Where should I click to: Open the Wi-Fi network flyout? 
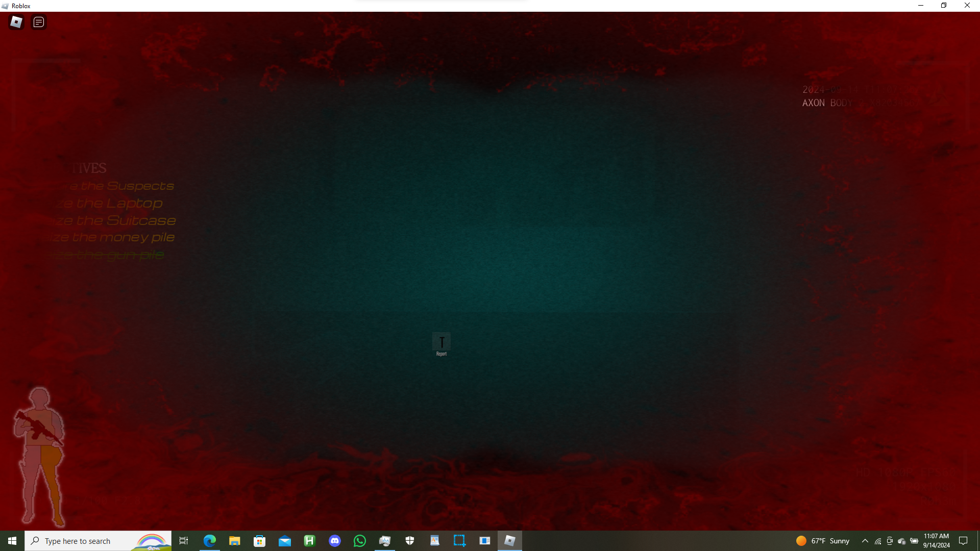[878, 541]
